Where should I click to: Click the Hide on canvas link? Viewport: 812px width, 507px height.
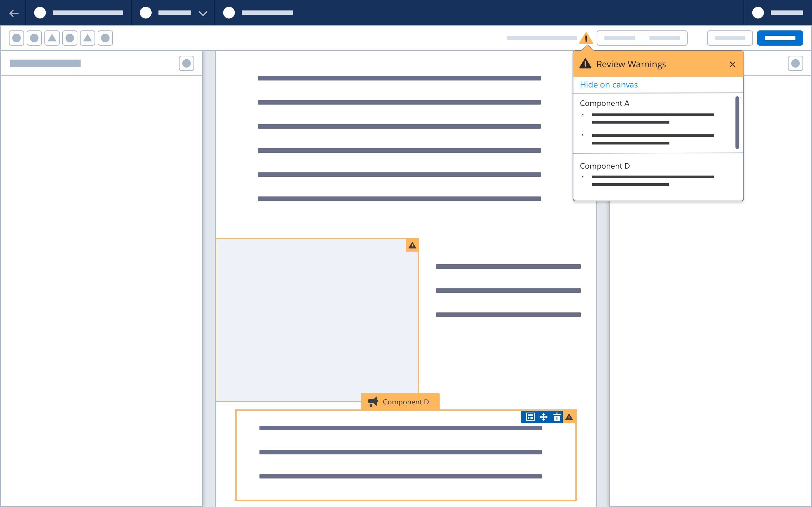click(x=608, y=85)
